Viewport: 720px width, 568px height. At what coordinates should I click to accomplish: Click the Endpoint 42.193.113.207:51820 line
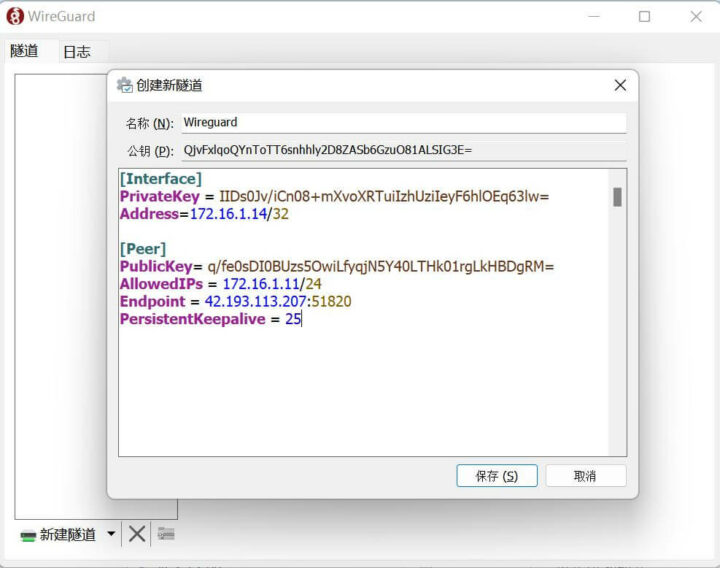pyautogui.click(x=236, y=301)
